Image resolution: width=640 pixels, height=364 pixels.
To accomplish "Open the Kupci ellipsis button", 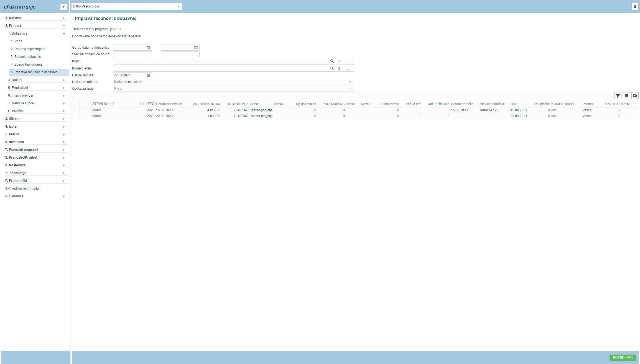I will click(x=349, y=61).
